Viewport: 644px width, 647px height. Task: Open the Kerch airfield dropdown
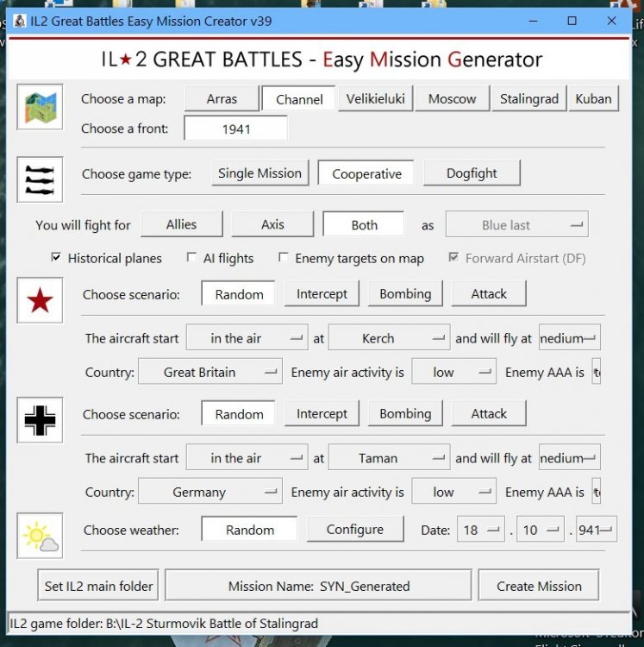pos(389,337)
